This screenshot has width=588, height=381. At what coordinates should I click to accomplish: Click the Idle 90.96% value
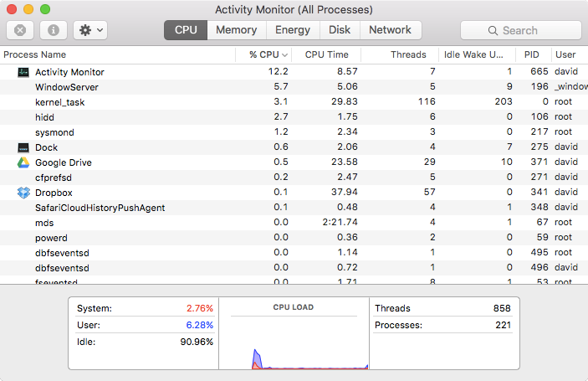tap(197, 342)
